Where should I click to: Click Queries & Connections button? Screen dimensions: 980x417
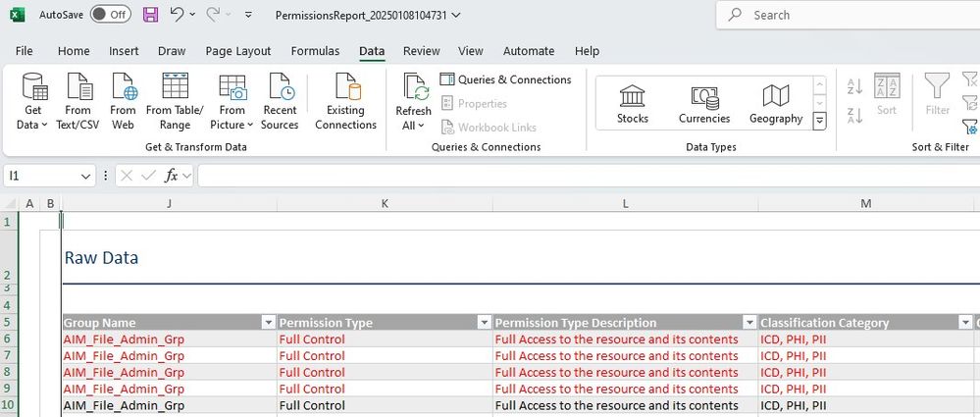click(505, 79)
